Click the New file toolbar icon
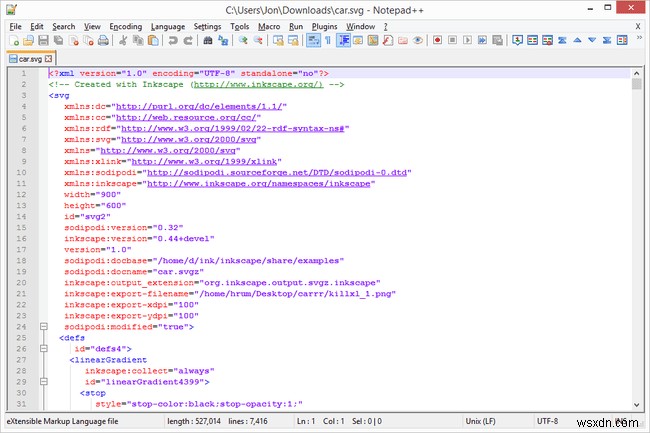This screenshot has width=650, height=433. click(13, 41)
